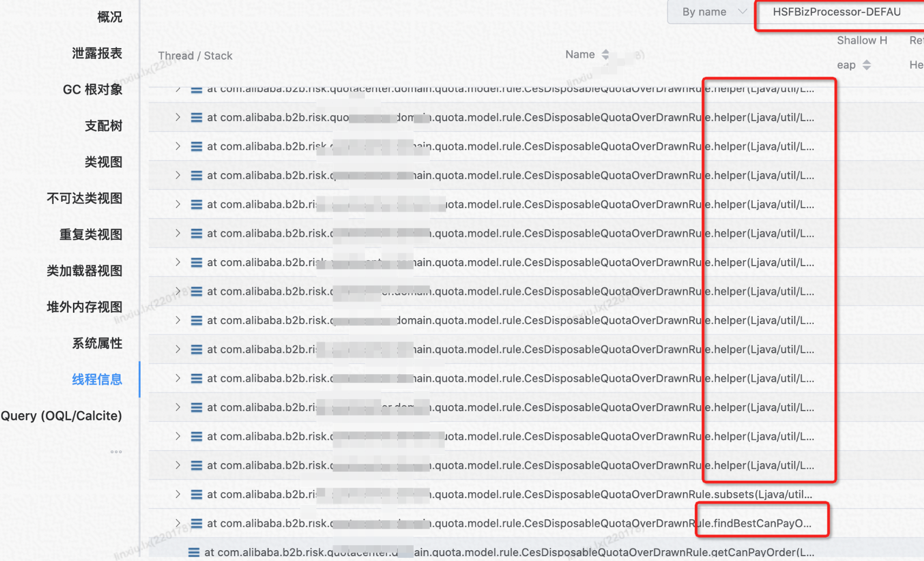Open the 泄露报表 leak report

pos(97,54)
